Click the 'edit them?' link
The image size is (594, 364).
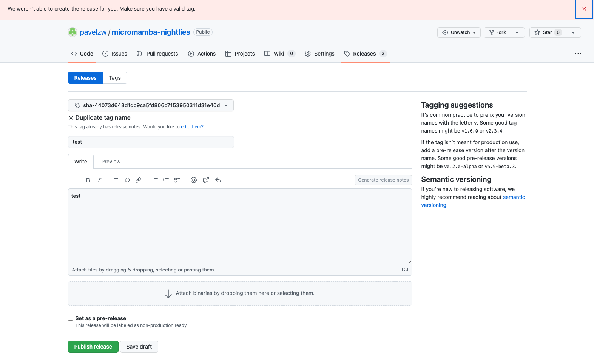192,127
